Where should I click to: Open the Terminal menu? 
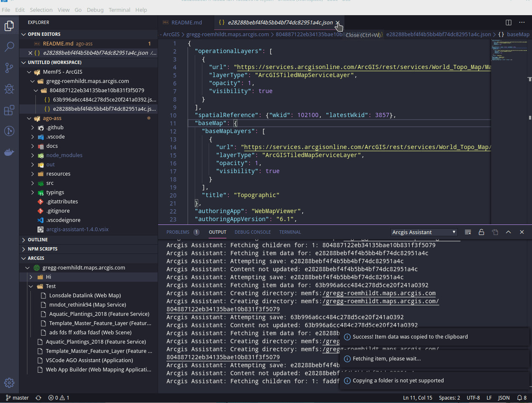click(119, 10)
